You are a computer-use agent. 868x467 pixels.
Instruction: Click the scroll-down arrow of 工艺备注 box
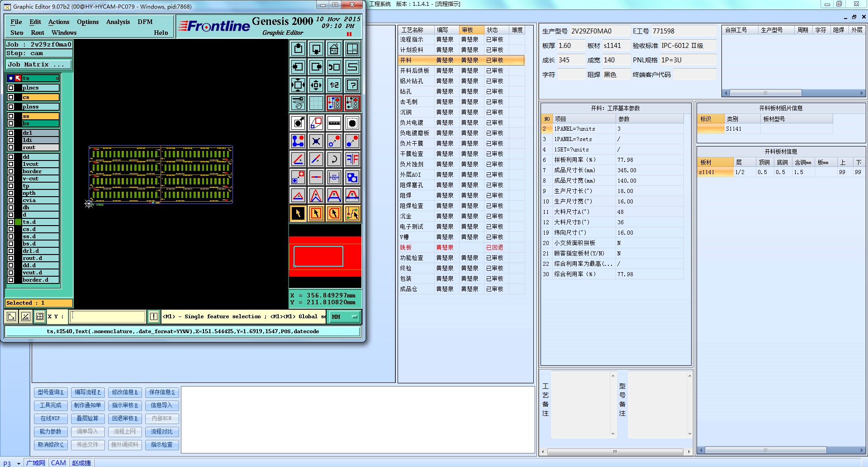click(613, 434)
